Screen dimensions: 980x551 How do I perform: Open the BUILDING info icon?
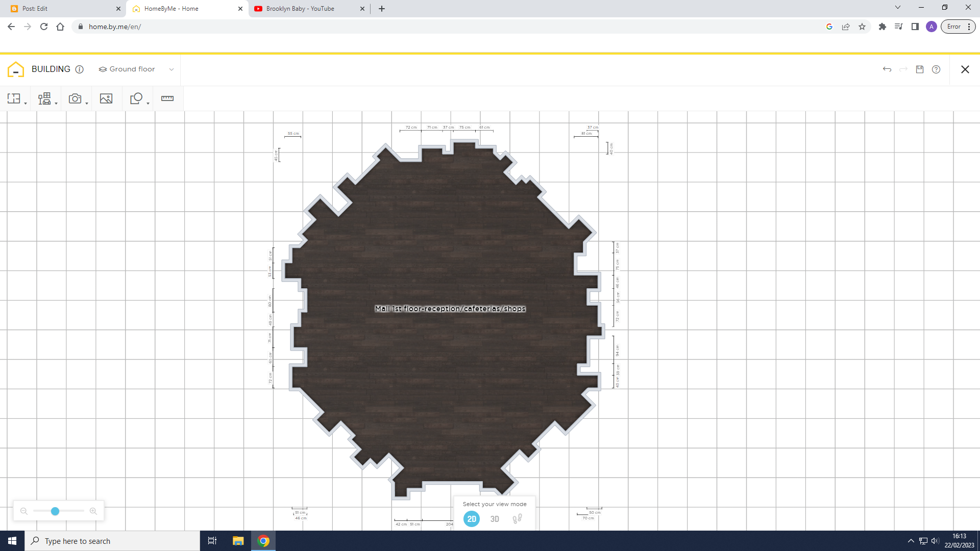[80, 69]
